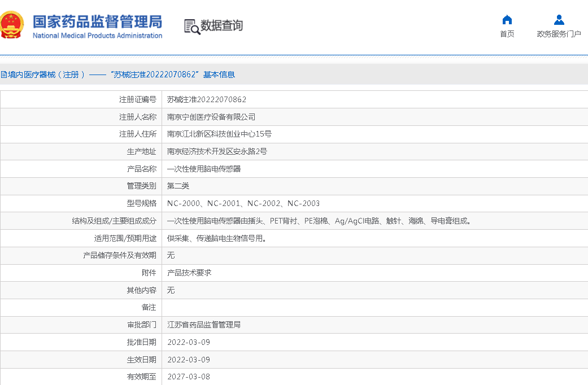Click product name 一次性使用脑电传感器
The width and height of the screenshot is (588, 385).
pyautogui.click(x=204, y=169)
